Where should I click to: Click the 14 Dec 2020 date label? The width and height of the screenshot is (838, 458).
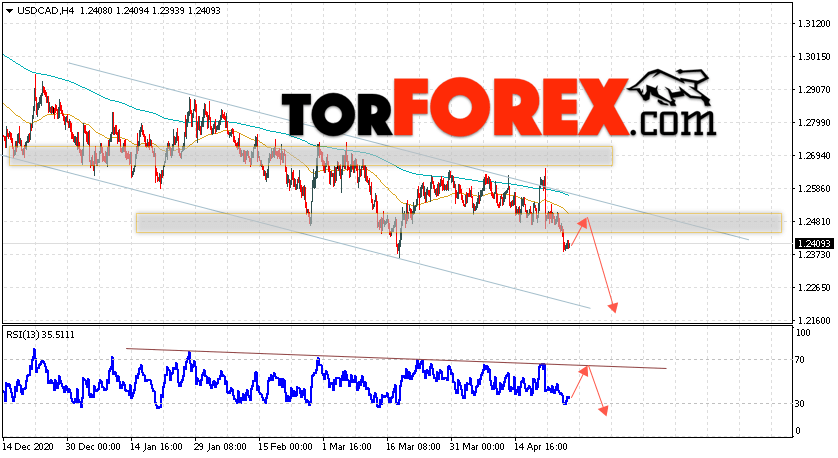[x=30, y=447]
